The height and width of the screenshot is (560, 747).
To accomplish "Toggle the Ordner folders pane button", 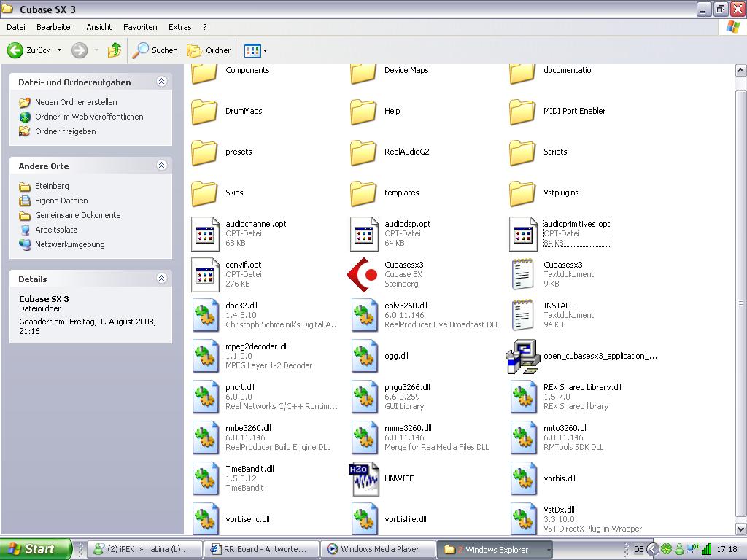I will tap(209, 50).
